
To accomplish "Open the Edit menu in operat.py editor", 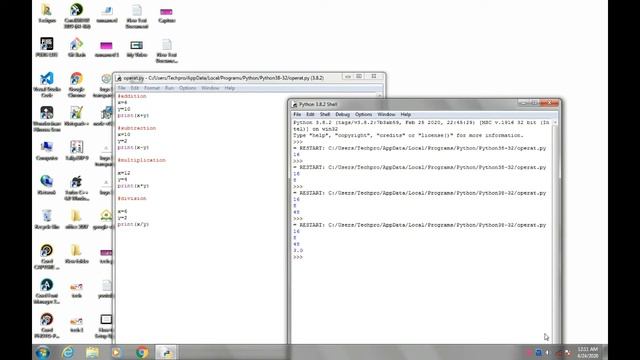I will (x=135, y=88).
